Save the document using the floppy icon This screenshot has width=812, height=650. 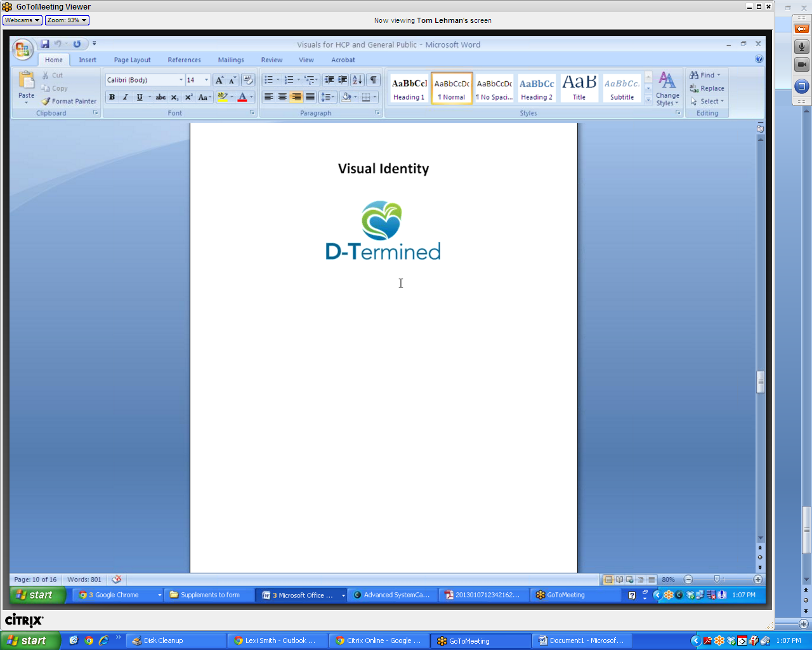45,44
